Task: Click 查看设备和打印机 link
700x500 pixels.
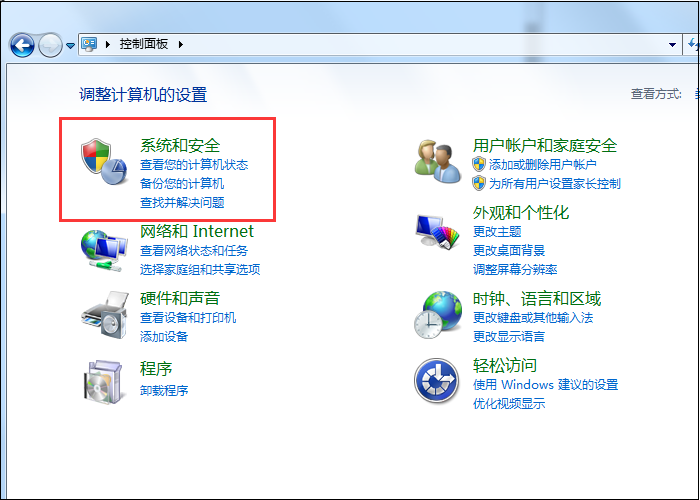Action: click(x=188, y=318)
